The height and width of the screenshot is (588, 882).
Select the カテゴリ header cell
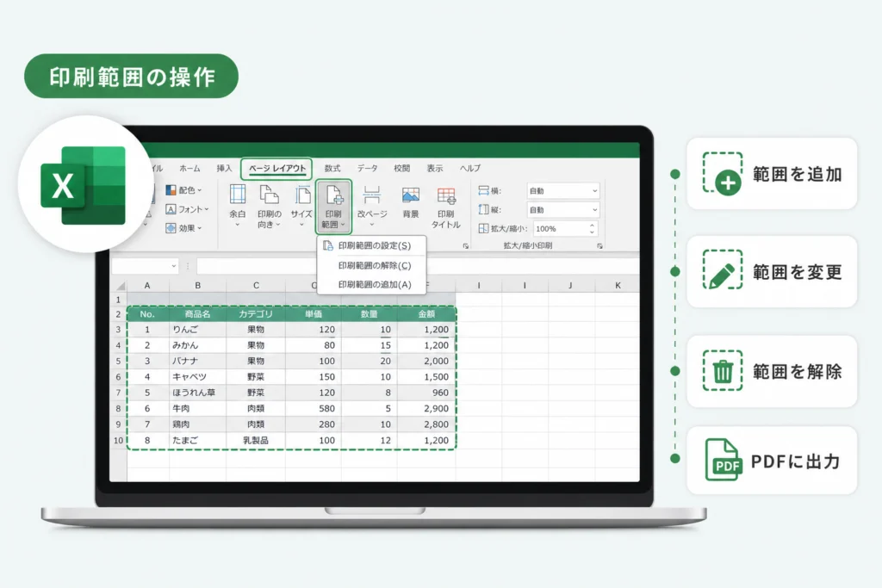256,314
